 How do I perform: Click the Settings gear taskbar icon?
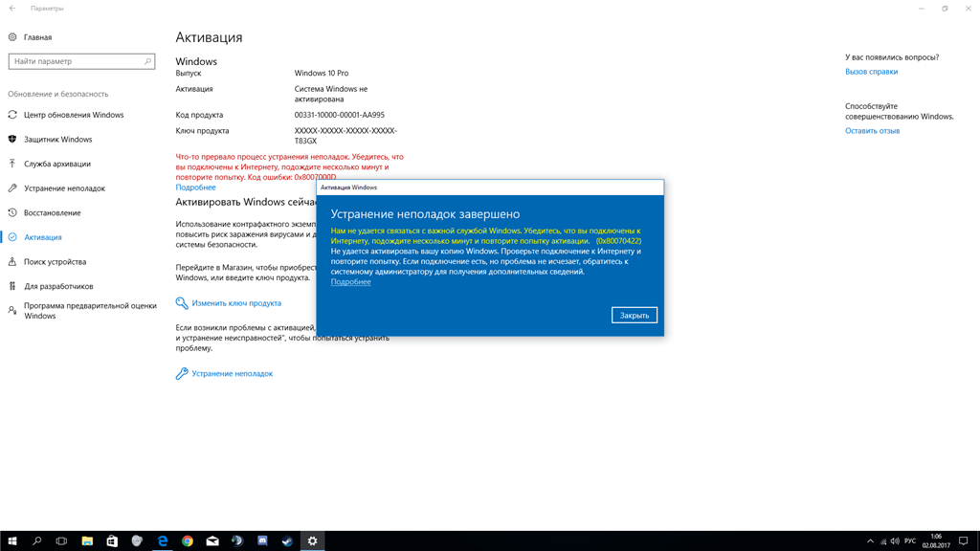pos(313,541)
